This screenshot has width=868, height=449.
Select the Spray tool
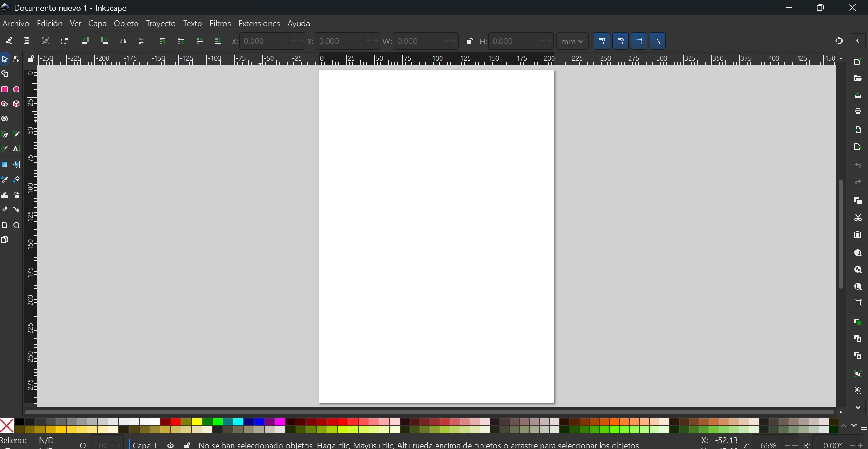(17, 195)
